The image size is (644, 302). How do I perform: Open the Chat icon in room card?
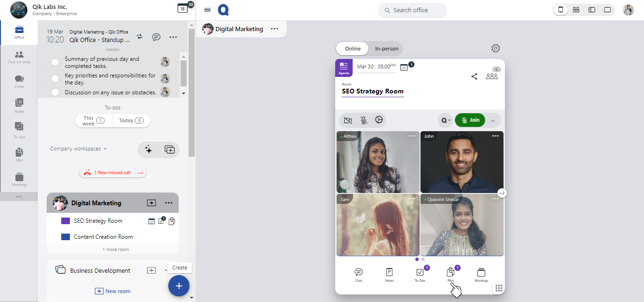pos(359,274)
